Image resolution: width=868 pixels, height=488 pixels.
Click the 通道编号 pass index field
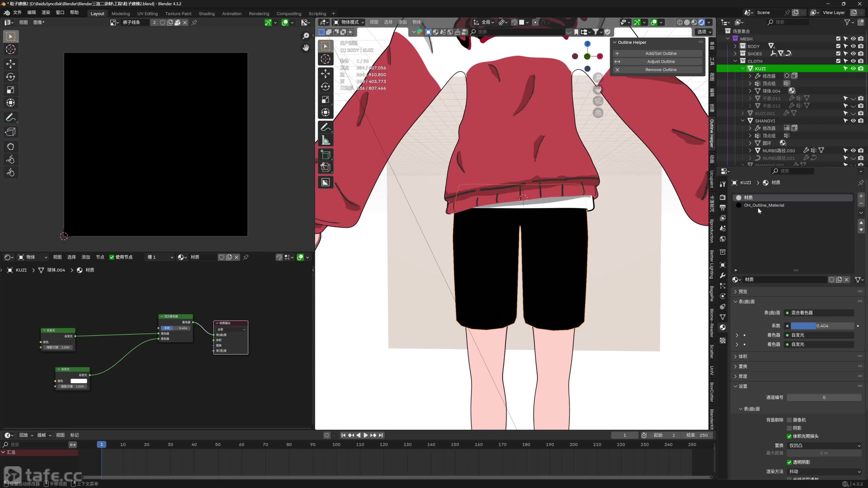pos(824,398)
